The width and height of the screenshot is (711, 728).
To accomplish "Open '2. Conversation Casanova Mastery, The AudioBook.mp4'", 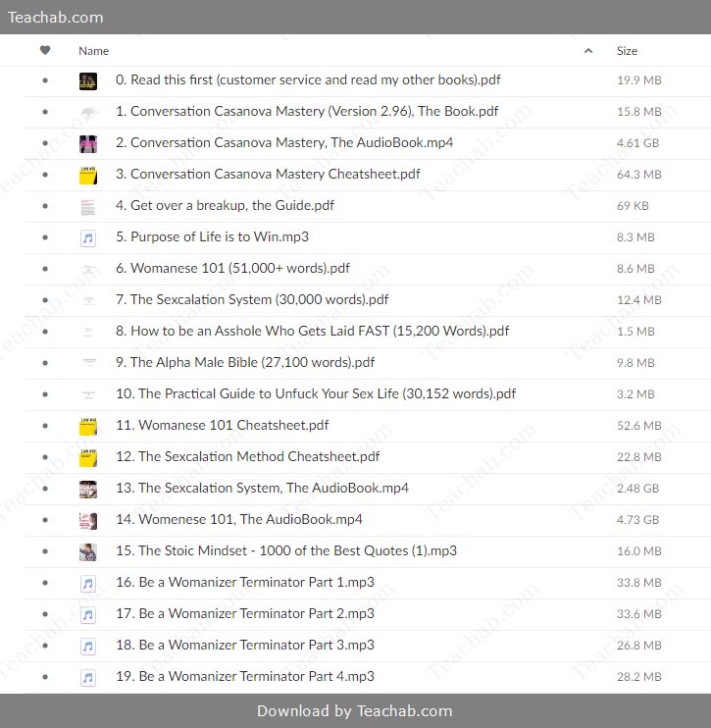I will [284, 142].
